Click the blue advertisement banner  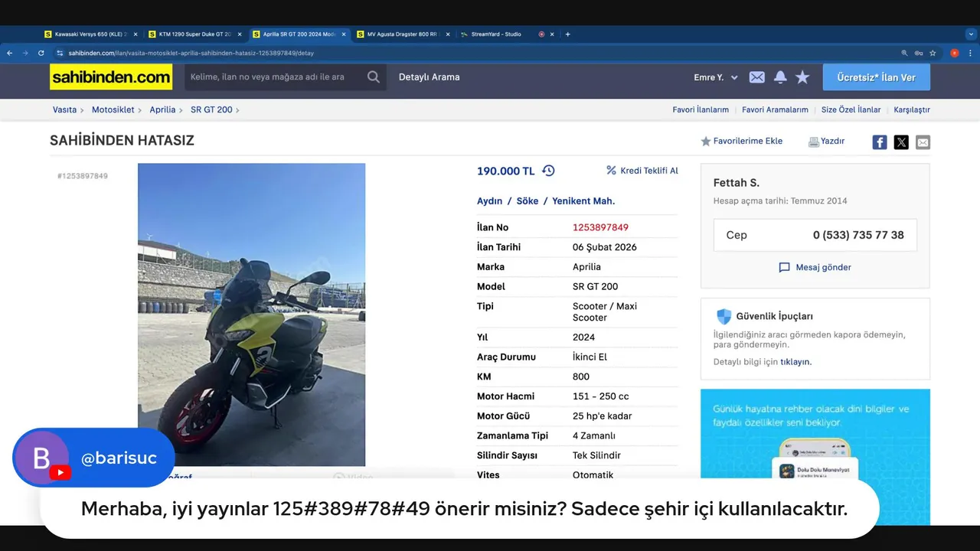815,456
